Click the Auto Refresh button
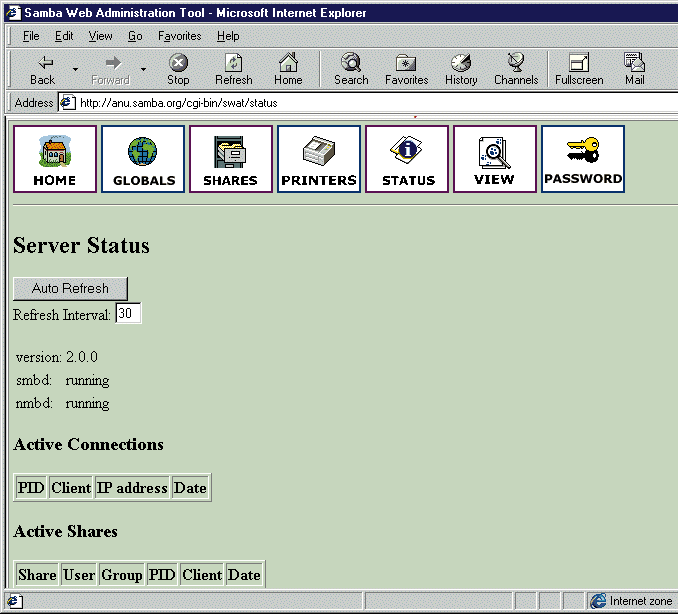 [70, 288]
